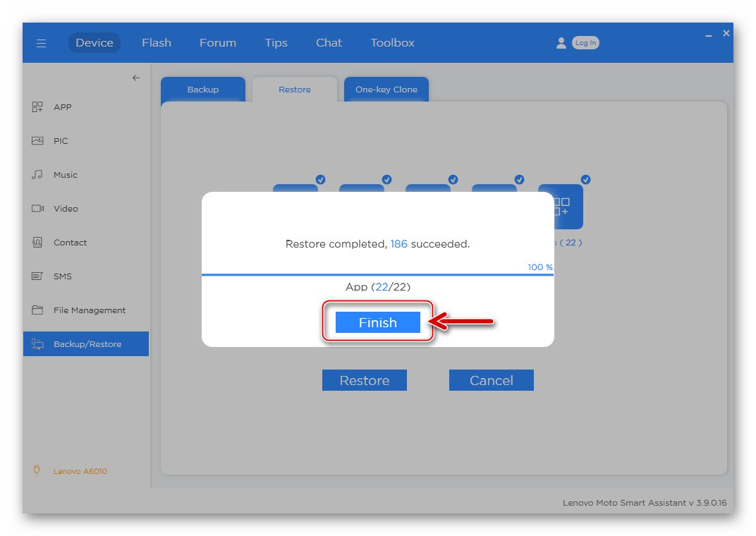Open the Chat section

click(x=329, y=43)
